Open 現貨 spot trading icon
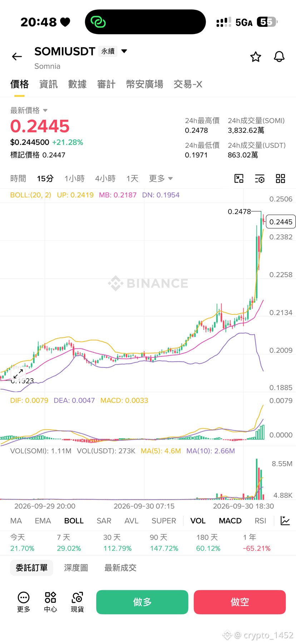This screenshot has width=296, height=644. pyautogui.click(x=78, y=602)
